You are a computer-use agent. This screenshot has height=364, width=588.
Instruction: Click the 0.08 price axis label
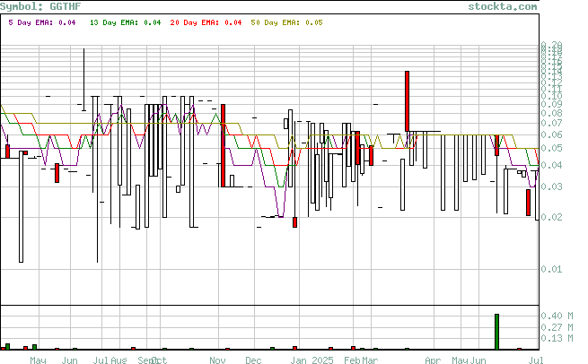coord(551,113)
